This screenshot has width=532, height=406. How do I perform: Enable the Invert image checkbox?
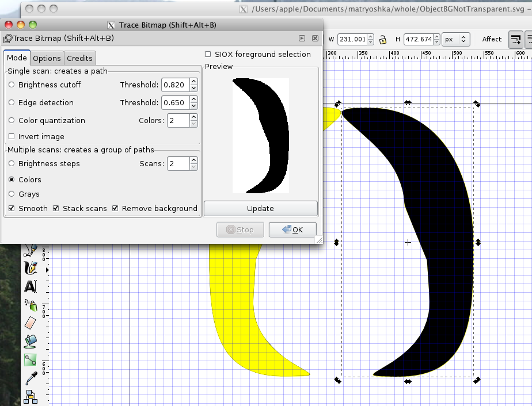[x=12, y=137]
